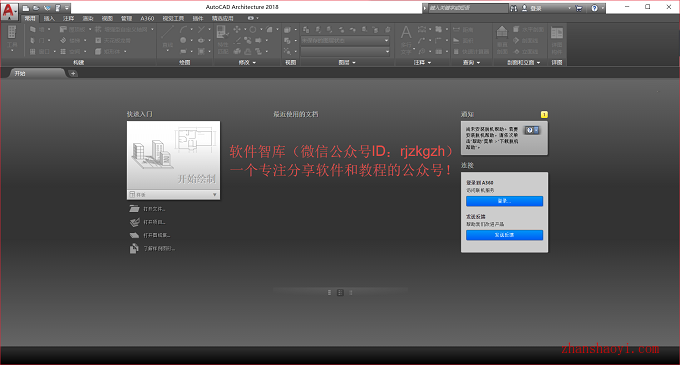Click the blue 登录 A360 sign-in button

click(504, 201)
